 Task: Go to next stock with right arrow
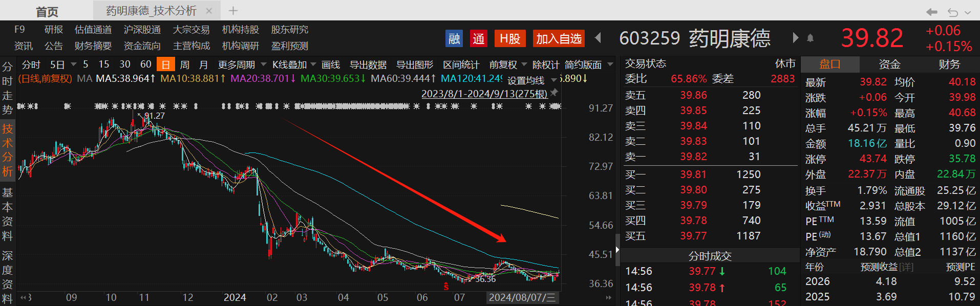(x=795, y=38)
